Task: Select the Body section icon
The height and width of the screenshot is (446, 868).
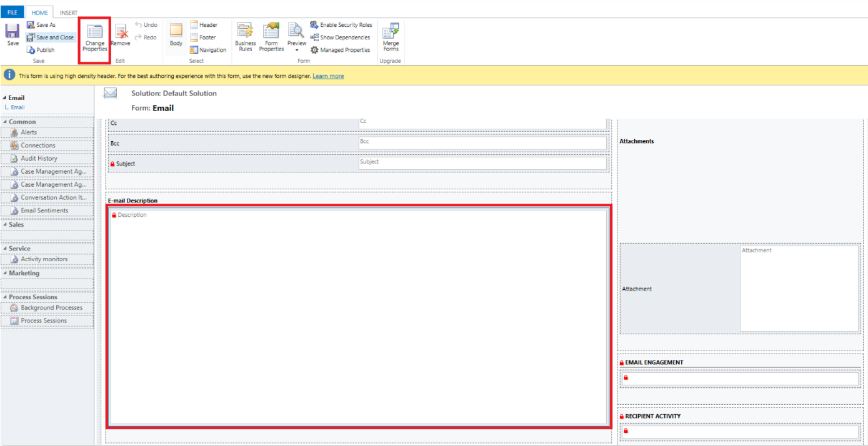Action: tap(176, 35)
